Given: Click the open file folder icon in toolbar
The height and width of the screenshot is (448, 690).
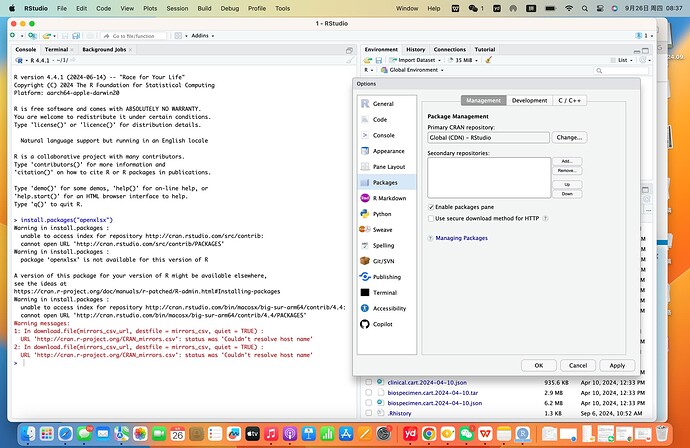Looking at the screenshot, I should [x=47, y=36].
